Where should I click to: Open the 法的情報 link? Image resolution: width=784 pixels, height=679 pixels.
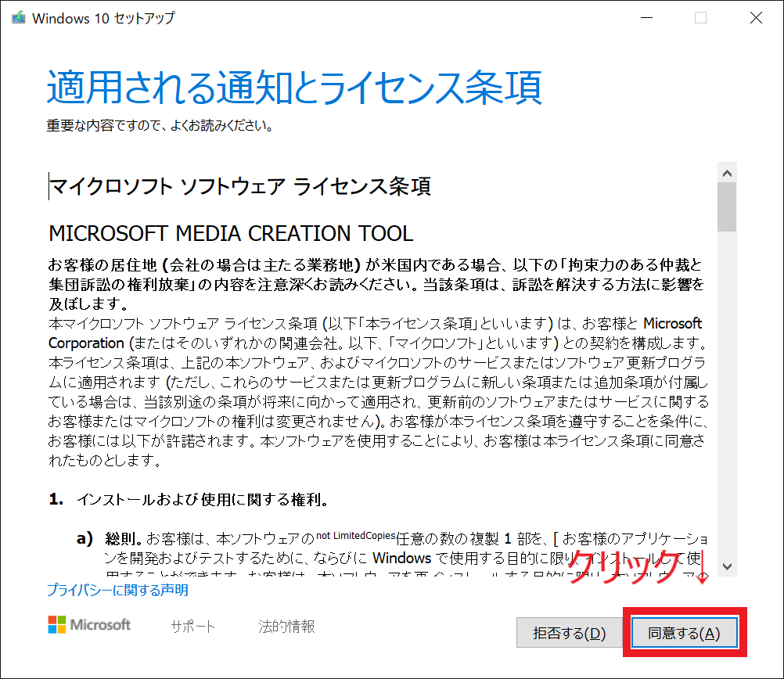[286, 626]
